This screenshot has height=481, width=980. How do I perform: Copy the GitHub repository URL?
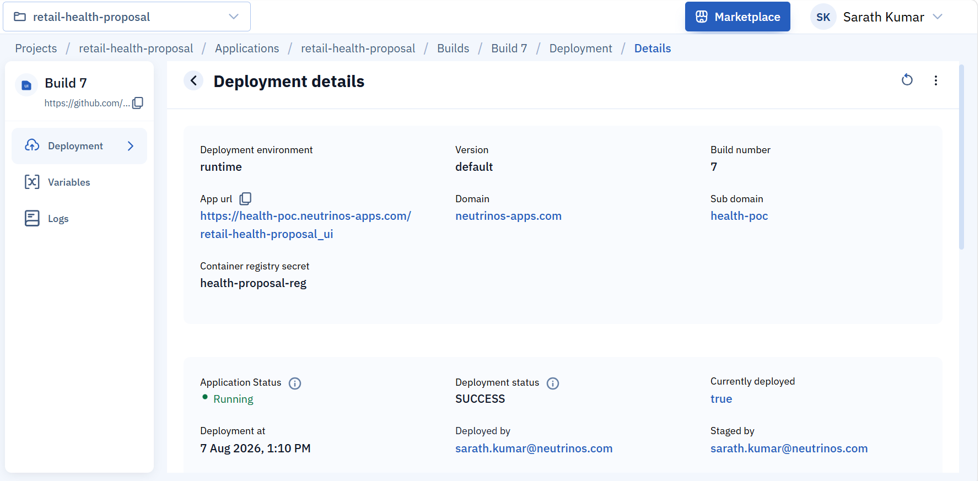(138, 103)
